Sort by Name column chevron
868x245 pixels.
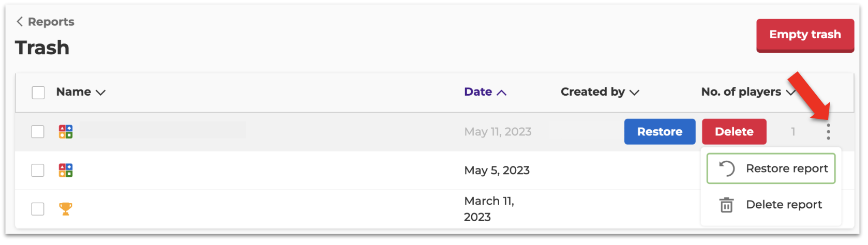[x=101, y=93]
